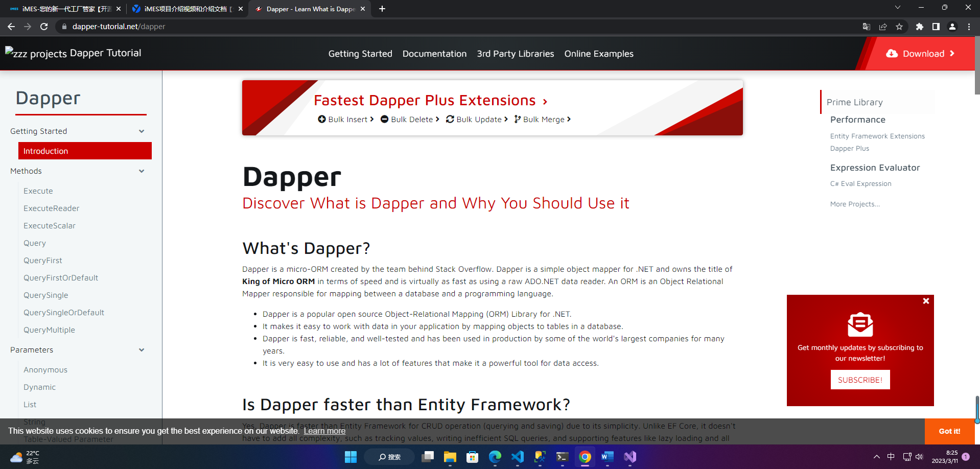980x469 pixels.
Task: Collapse the Getting Started sidebar section
Action: pos(142,131)
